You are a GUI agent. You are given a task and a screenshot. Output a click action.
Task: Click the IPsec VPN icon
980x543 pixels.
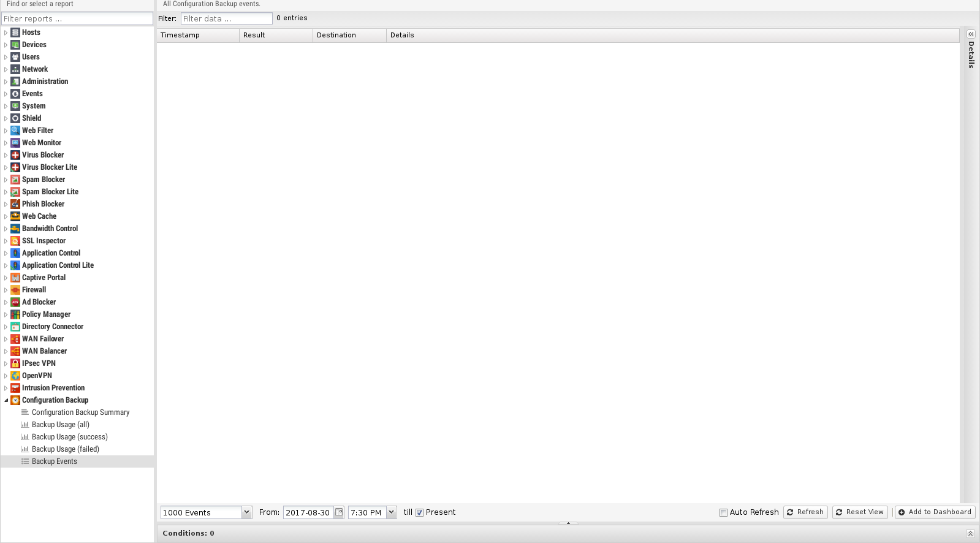(15, 363)
